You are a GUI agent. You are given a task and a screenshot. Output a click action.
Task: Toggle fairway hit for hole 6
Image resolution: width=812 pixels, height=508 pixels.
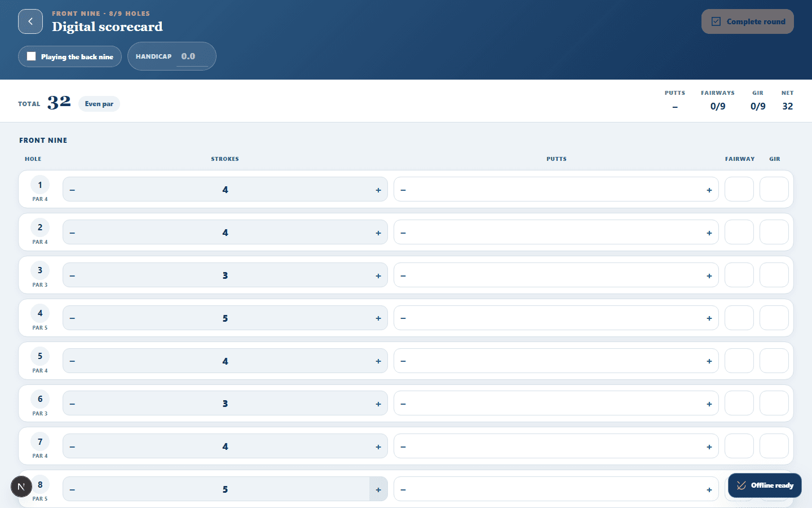pyautogui.click(x=739, y=403)
